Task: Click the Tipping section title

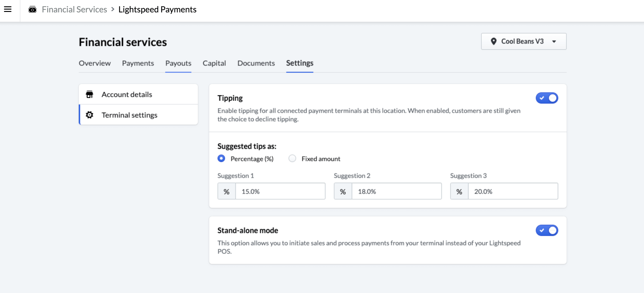Action: (x=230, y=98)
